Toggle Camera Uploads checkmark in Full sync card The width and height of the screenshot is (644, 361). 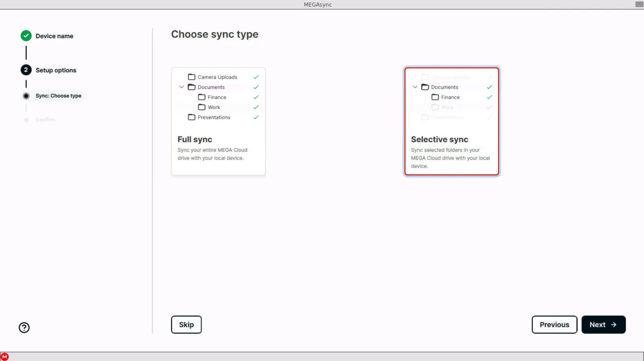click(x=256, y=77)
